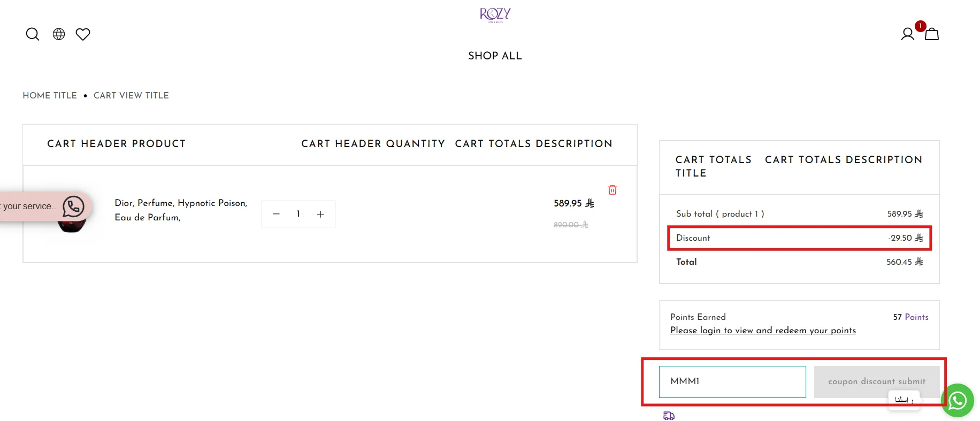Open the search magnifier icon
The width and height of the screenshot is (980, 421).
[33, 34]
